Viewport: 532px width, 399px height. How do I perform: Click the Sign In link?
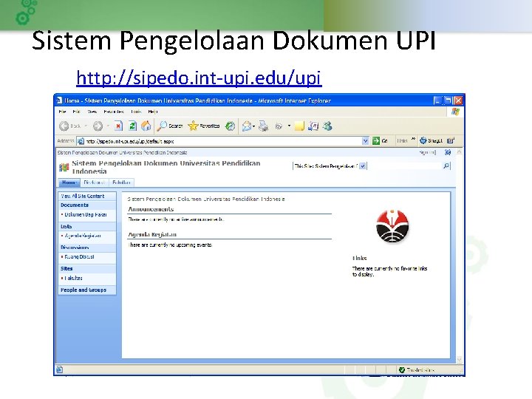(428, 153)
